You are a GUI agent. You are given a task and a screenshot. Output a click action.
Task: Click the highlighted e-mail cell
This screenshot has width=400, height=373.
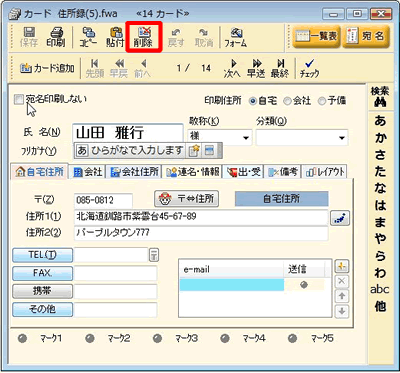(232, 285)
